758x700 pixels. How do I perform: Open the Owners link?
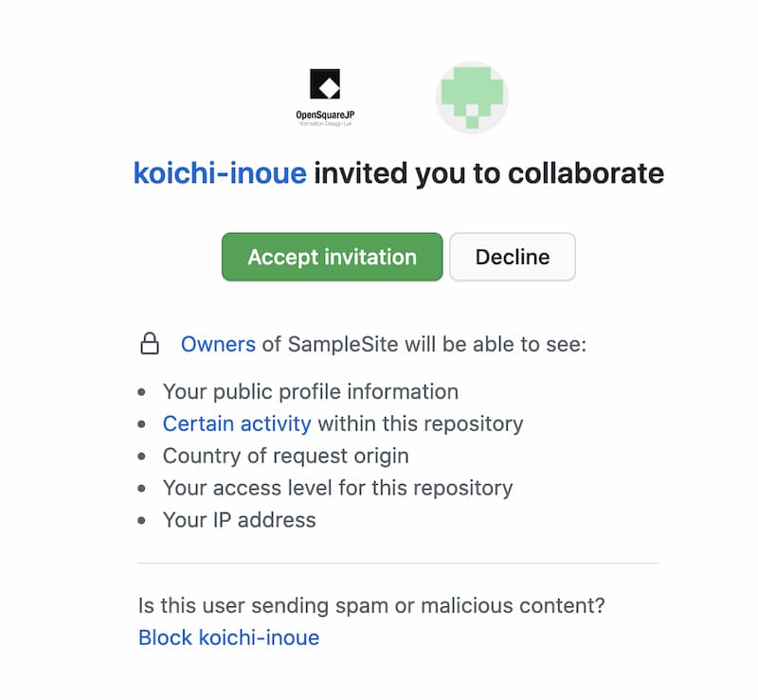[218, 344]
